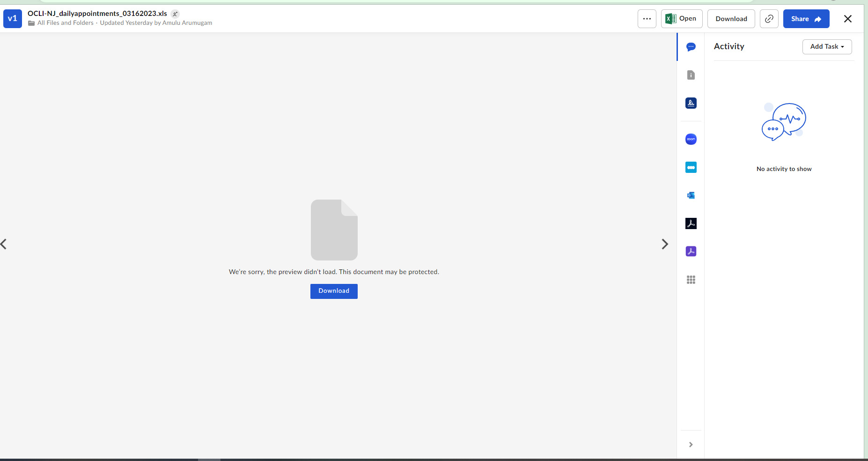
Task: Open the all-integrations grid icon
Action: [x=691, y=280]
